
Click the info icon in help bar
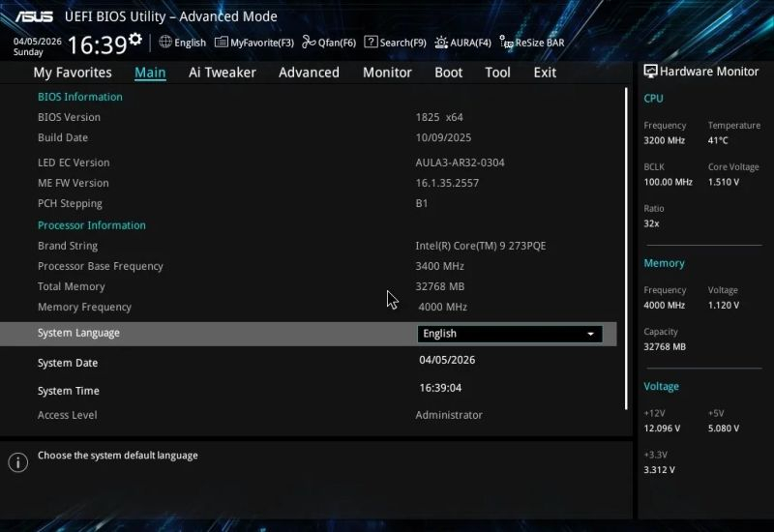(17, 462)
